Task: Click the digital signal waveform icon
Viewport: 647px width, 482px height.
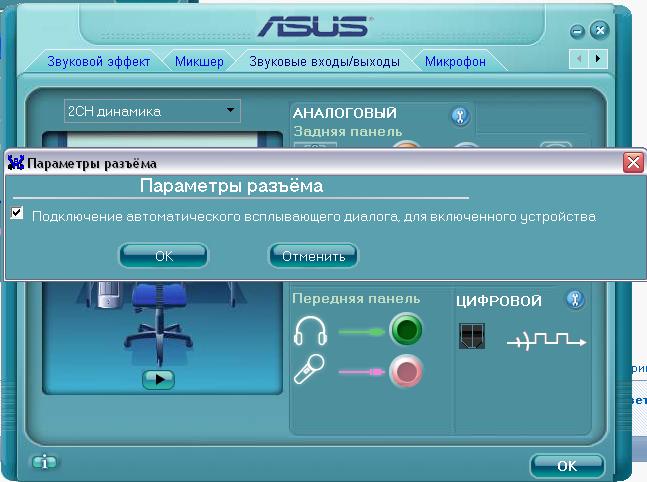Action: (x=546, y=340)
